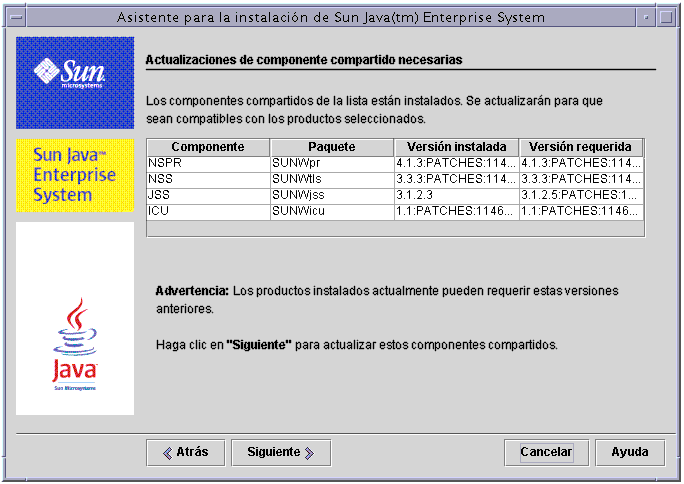Click NSS installed version 3.3.3:PATCHES cell
The height and width of the screenshot is (484, 684).
coord(457,180)
